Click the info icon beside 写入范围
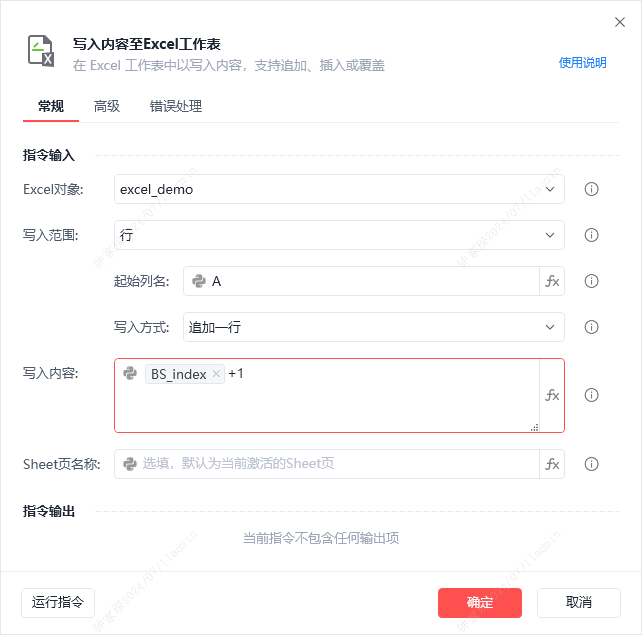Screen dimensions: 642x635 pos(591,235)
